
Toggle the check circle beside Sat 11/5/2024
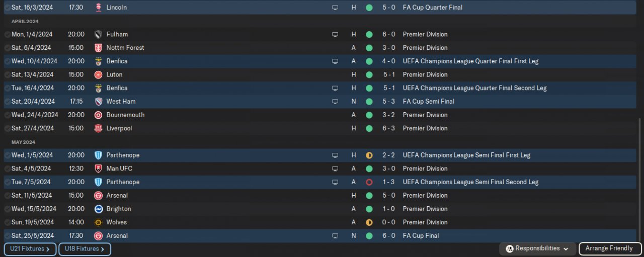7,196
